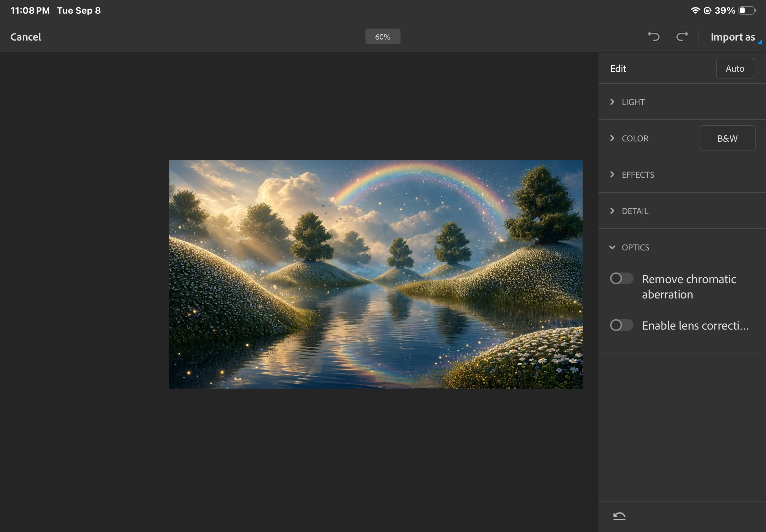Click the Auto edit button
The width and height of the screenshot is (766, 532).
coord(735,68)
